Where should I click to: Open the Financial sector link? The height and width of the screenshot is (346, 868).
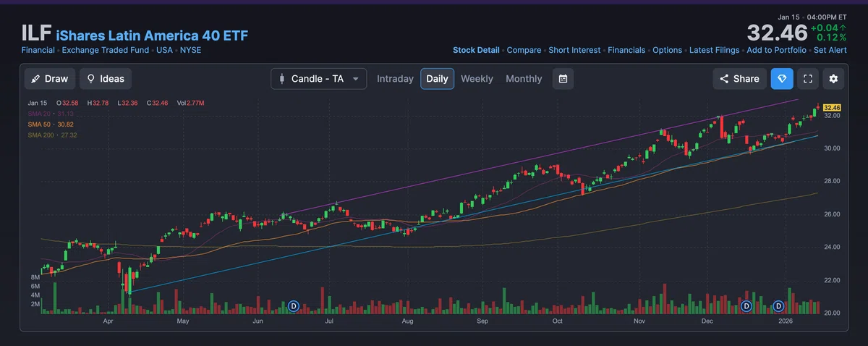coord(38,50)
